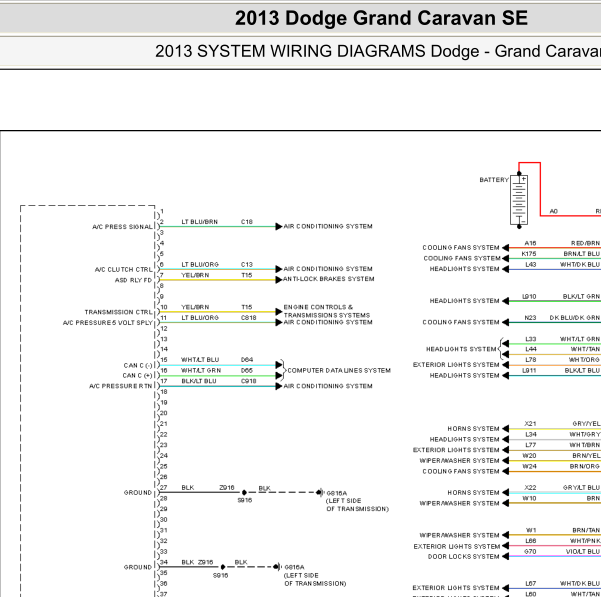
Task: Click the A16 circuit code
Action: click(530, 243)
